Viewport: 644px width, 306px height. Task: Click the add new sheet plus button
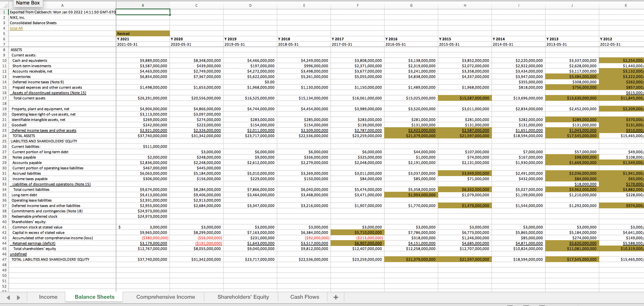pos(336,297)
